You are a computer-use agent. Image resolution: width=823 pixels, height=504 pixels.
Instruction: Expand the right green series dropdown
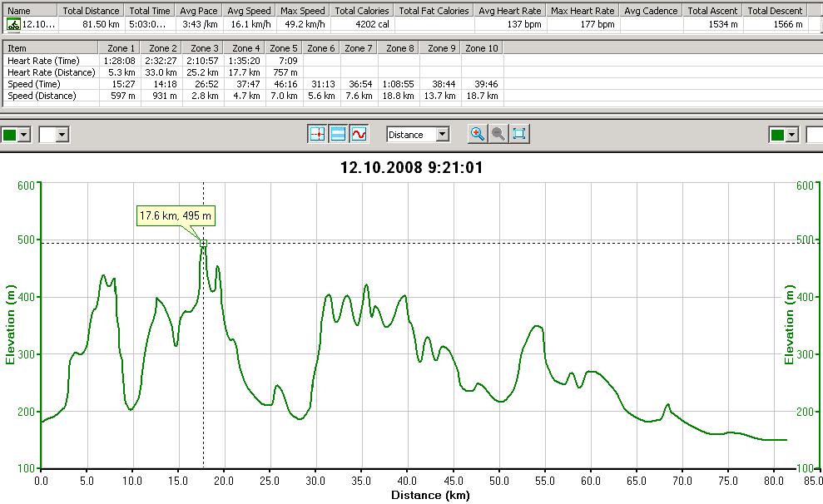[791, 135]
